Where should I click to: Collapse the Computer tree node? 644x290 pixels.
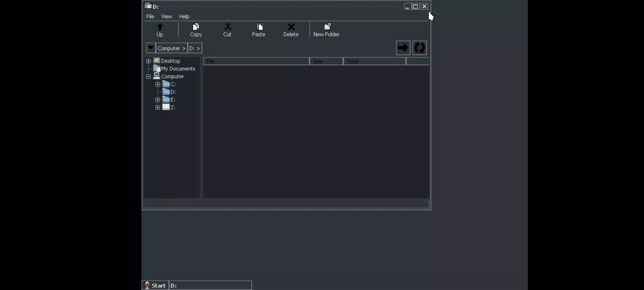(149, 76)
